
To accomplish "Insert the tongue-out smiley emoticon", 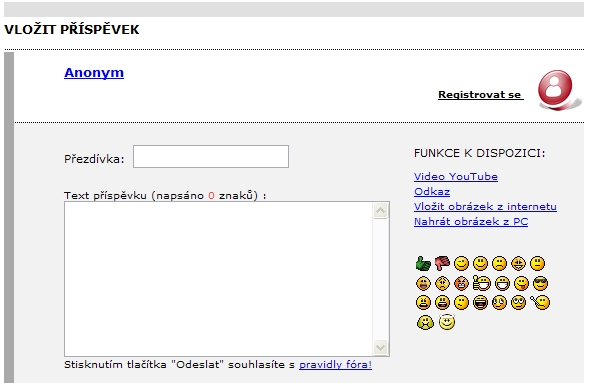I will 521,283.
